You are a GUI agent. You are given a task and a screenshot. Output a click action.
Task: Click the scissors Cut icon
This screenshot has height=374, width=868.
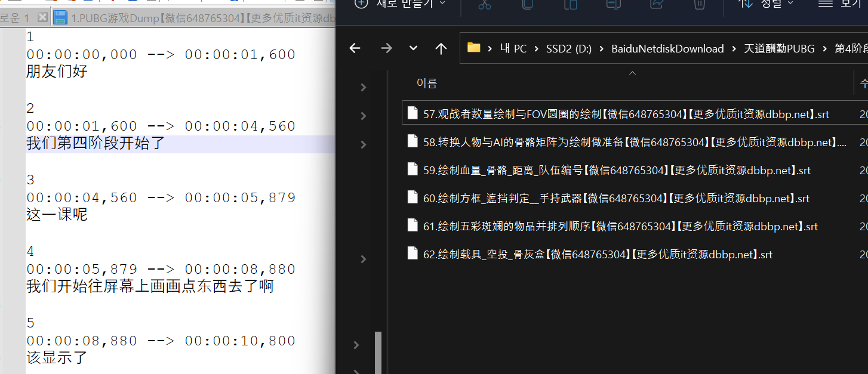tap(484, 5)
